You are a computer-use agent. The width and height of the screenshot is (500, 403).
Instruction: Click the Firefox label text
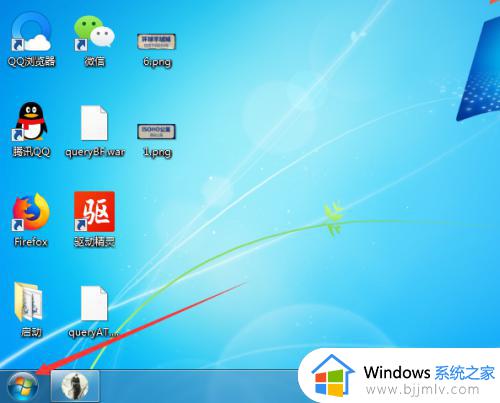[31, 242]
